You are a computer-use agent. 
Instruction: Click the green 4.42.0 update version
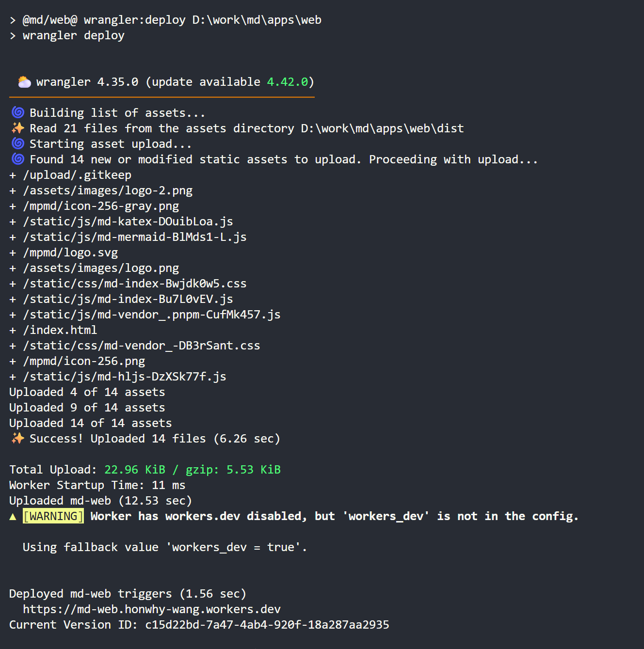pos(287,82)
